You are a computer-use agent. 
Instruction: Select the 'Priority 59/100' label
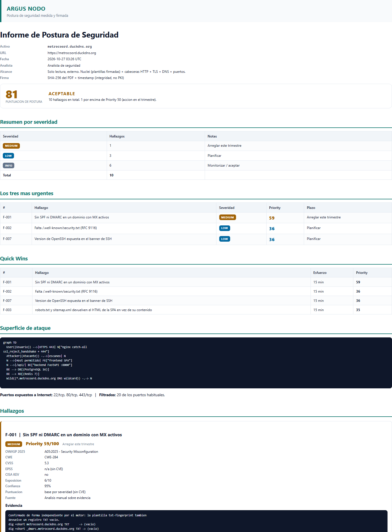[x=42, y=444]
